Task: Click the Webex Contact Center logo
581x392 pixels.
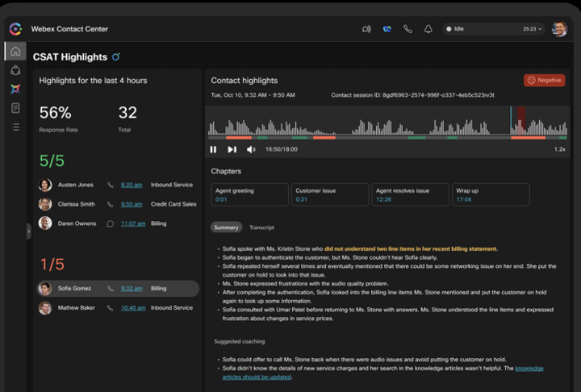Action: tap(15, 29)
